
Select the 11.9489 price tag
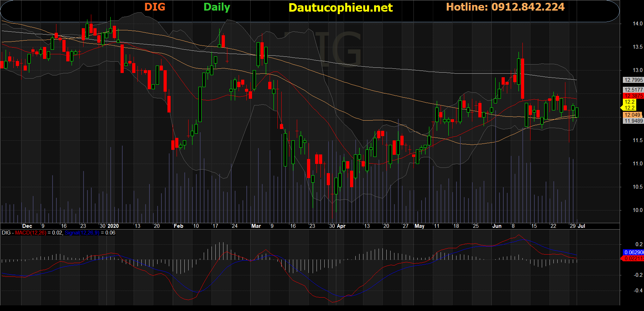pos(633,121)
